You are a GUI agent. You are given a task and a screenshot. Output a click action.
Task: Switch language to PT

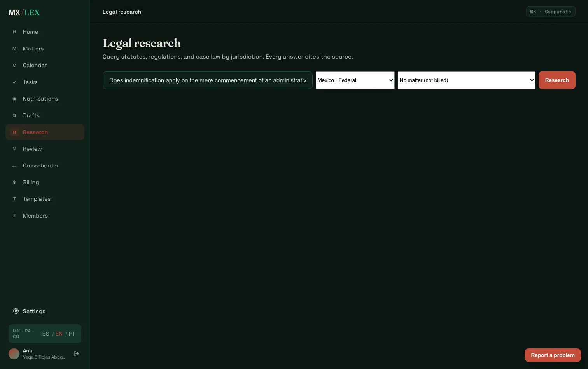(72, 334)
